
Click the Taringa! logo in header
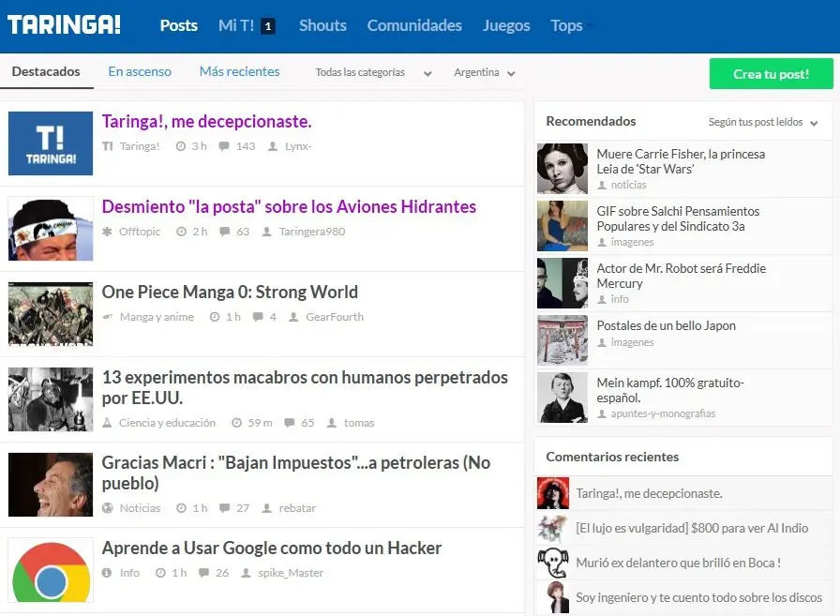64,25
